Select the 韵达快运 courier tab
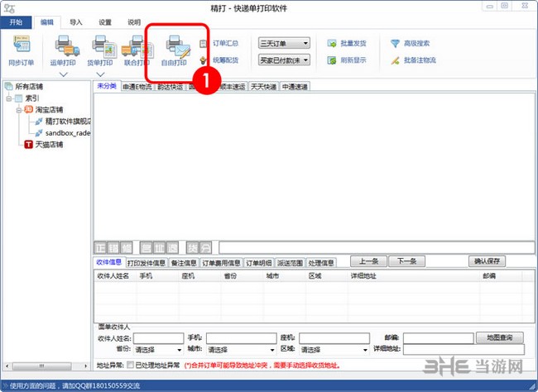The height and width of the screenshot is (392, 538). tap(171, 87)
